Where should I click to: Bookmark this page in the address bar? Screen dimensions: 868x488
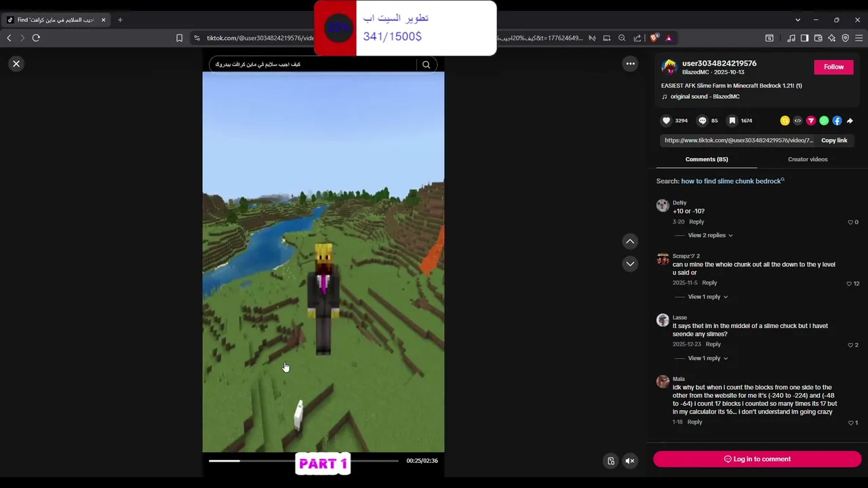tap(179, 38)
